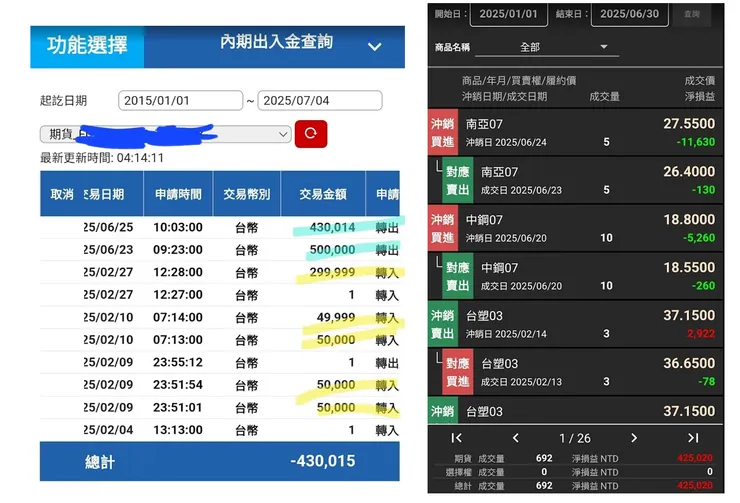The image size is (740, 503).
Task: Click 期貨 淨損益 425,020 value
Action: coord(695,458)
